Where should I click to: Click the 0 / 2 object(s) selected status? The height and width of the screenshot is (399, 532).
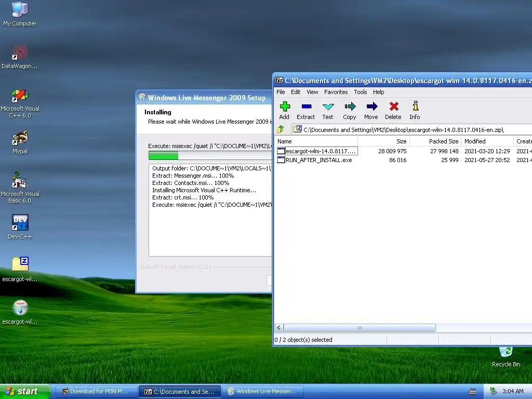[x=303, y=340]
